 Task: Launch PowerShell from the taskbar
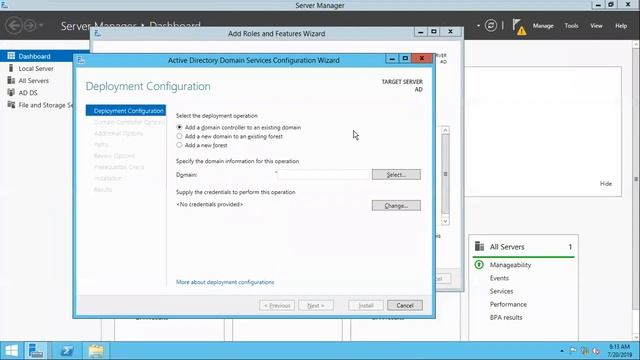[x=67, y=351]
